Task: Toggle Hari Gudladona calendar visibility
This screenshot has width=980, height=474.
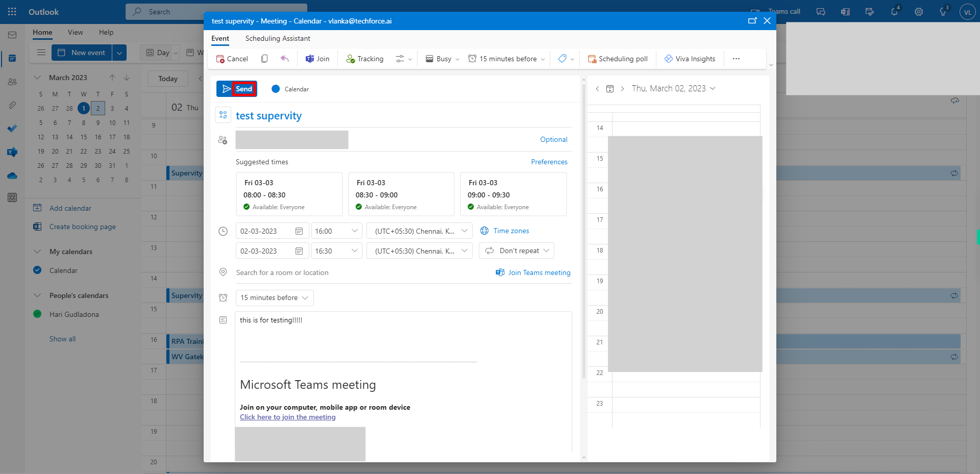Action: tap(37, 314)
